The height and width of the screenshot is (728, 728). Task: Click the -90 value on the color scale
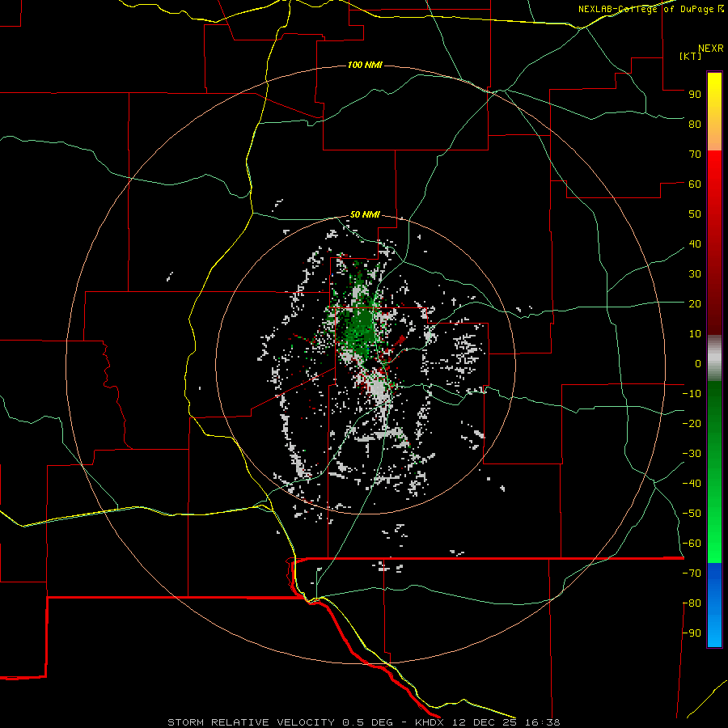[692, 633]
